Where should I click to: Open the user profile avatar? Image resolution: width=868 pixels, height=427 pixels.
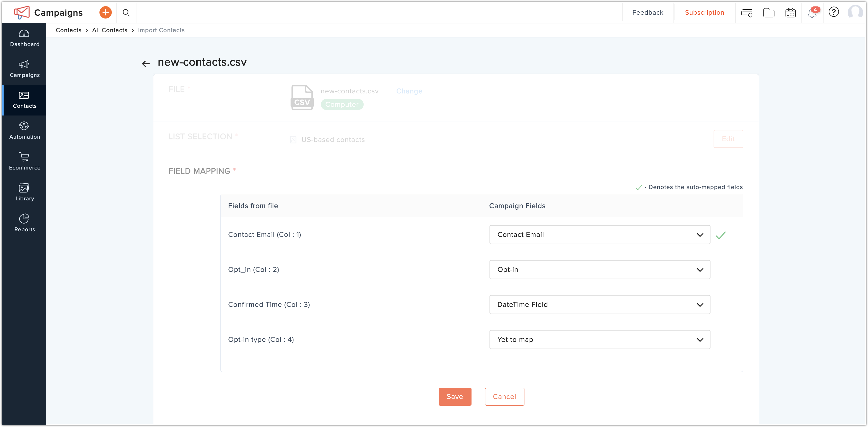pos(855,13)
